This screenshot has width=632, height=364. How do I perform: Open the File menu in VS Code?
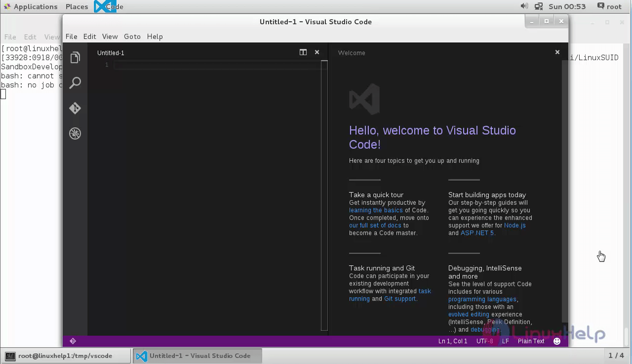pyautogui.click(x=72, y=36)
